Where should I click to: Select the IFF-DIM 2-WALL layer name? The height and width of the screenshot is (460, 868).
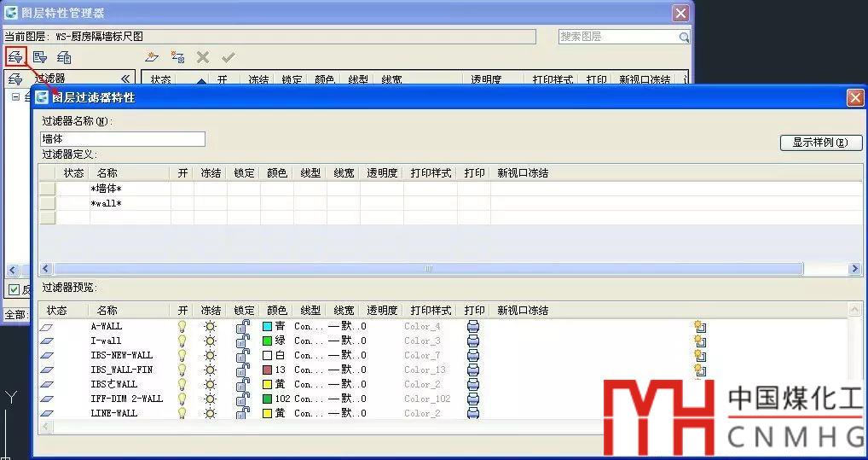pos(126,399)
